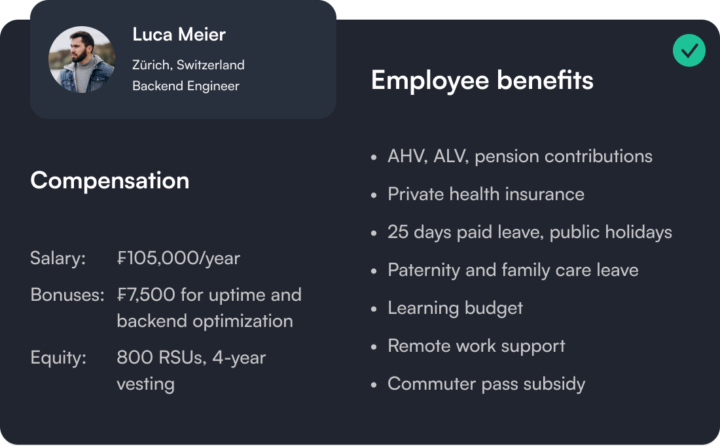Click the Bonuses label

pos(68,295)
